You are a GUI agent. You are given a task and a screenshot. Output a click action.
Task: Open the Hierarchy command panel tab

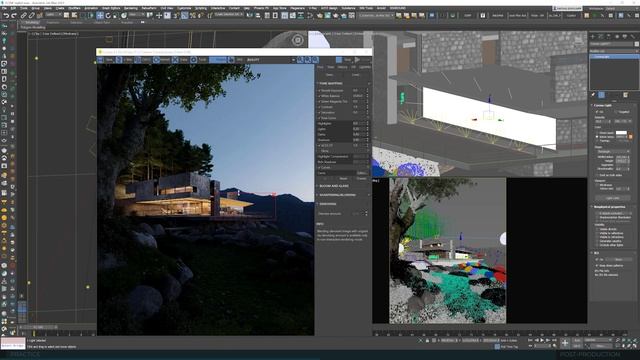tap(609, 37)
